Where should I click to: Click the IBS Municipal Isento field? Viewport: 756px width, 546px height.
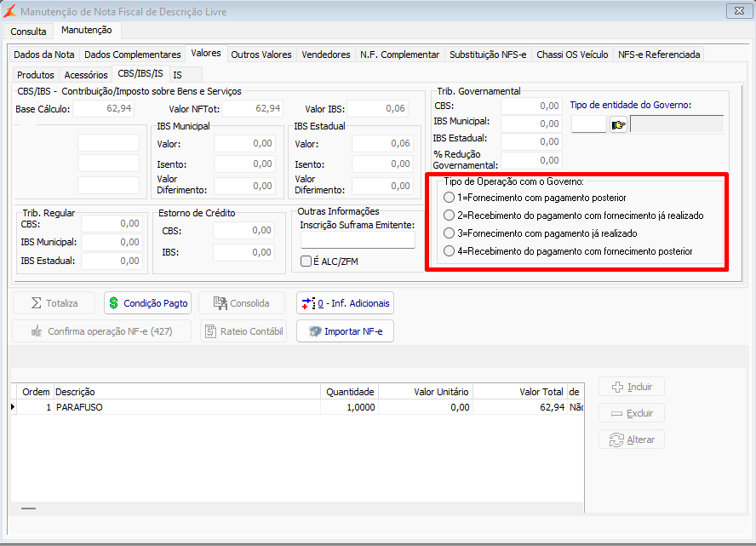244,164
